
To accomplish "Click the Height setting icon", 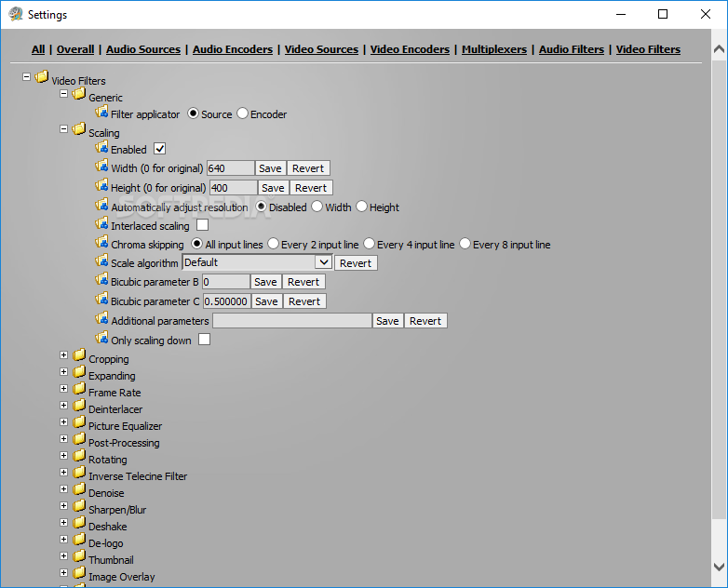I will click(x=101, y=185).
